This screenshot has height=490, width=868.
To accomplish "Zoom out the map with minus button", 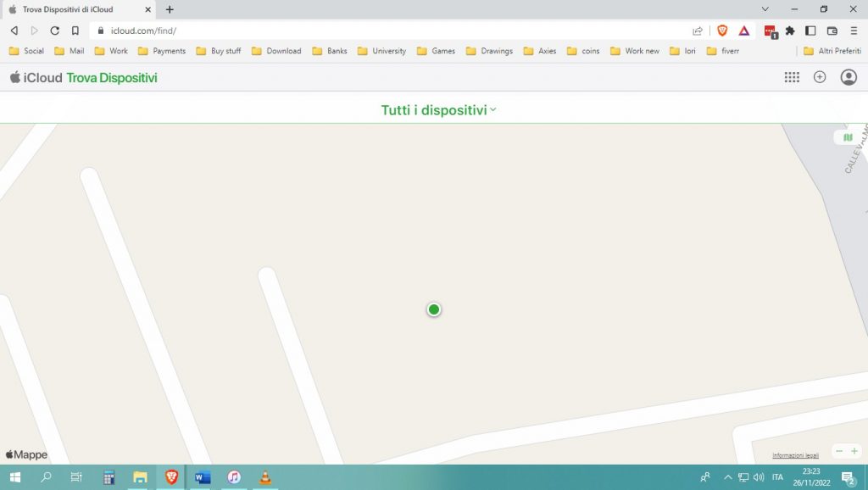I will tap(839, 451).
